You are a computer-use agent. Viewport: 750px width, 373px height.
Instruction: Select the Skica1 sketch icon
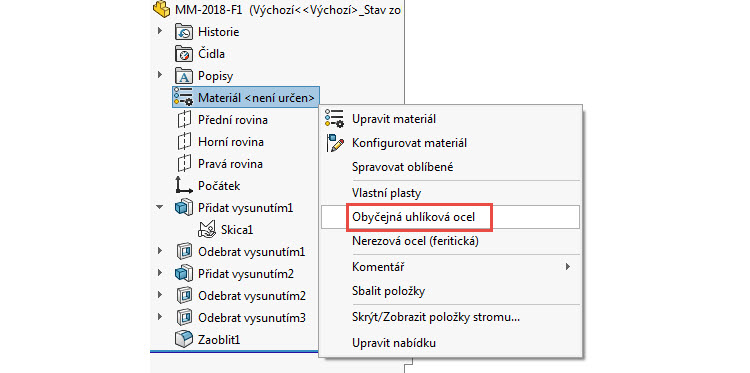(x=206, y=230)
